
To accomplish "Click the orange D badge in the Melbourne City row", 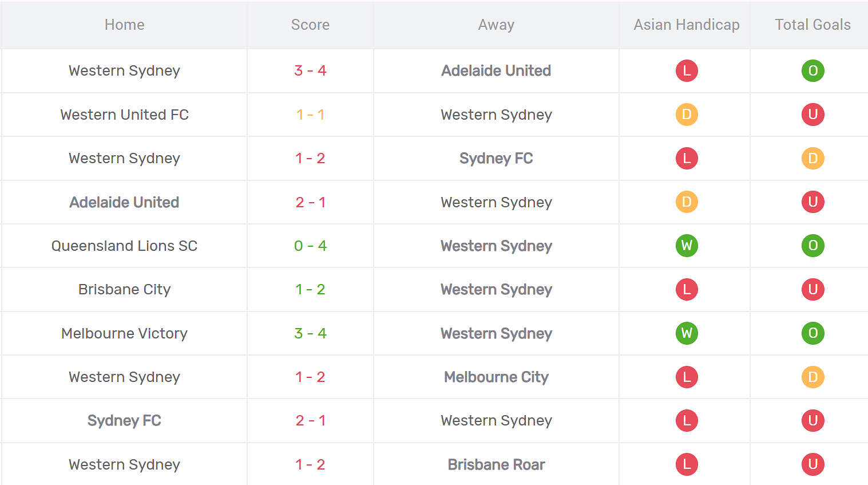I will [x=812, y=377].
